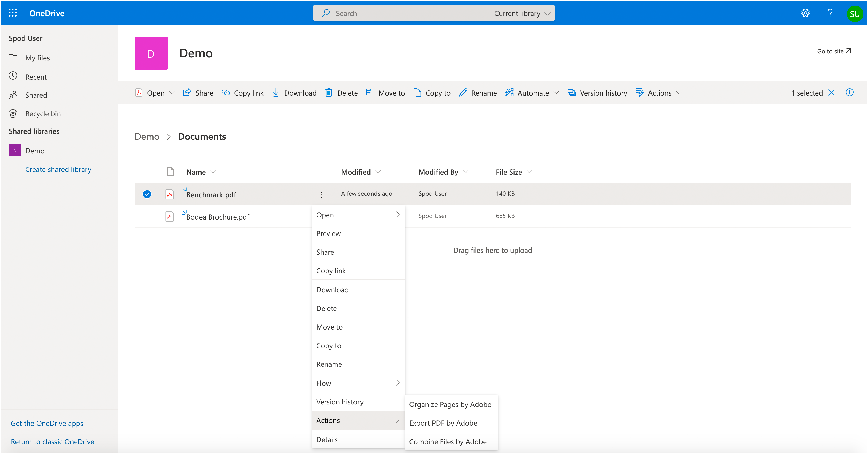Image resolution: width=868 pixels, height=454 pixels.
Task: Download the selected file via toolbar icon
Action: coord(276,93)
